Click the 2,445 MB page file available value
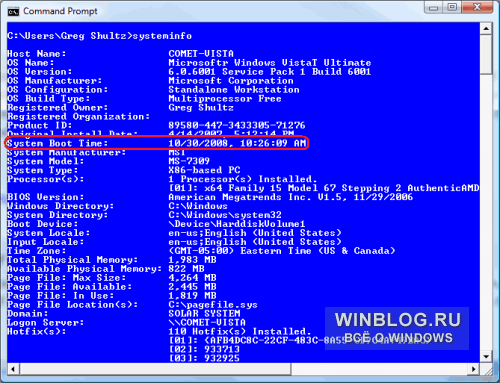The width and height of the screenshot is (500, 383). tap(192, 287)
